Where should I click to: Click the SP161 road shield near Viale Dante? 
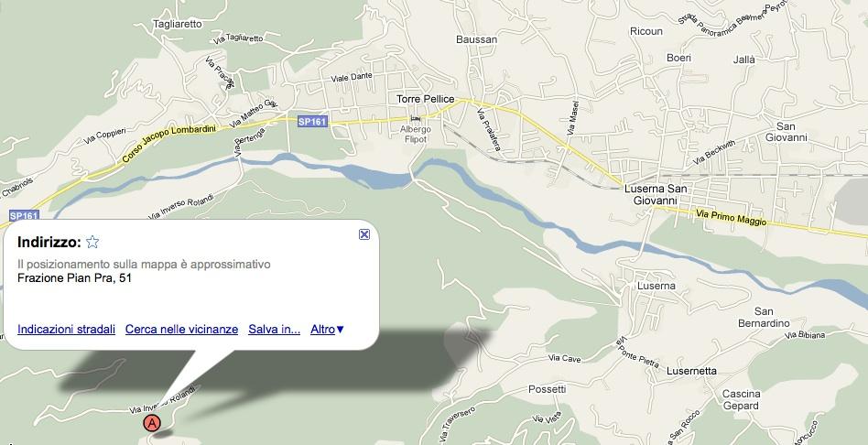(x=312, y=121)
